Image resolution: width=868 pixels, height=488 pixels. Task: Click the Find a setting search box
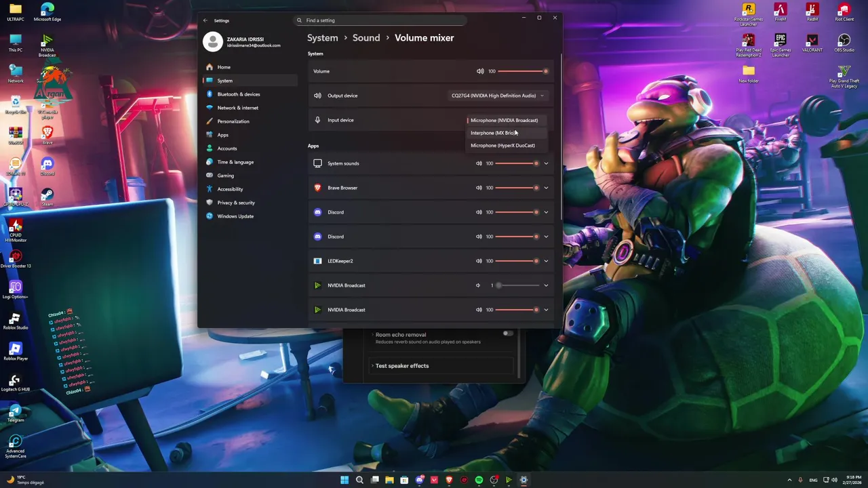point(380,20)
